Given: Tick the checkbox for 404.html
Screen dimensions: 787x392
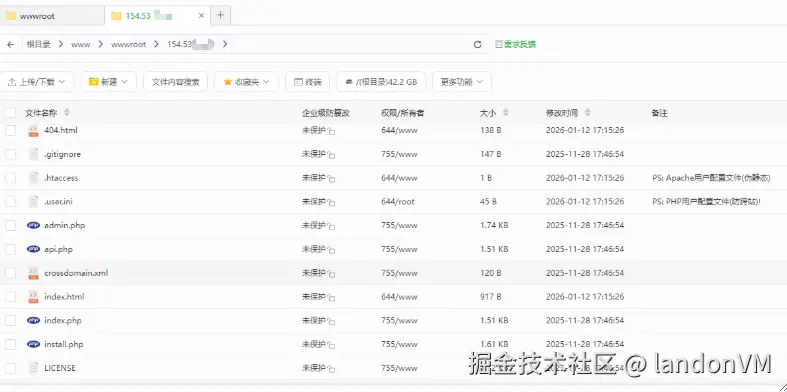Looking at the screenshot, I should (x=11, y=130).
